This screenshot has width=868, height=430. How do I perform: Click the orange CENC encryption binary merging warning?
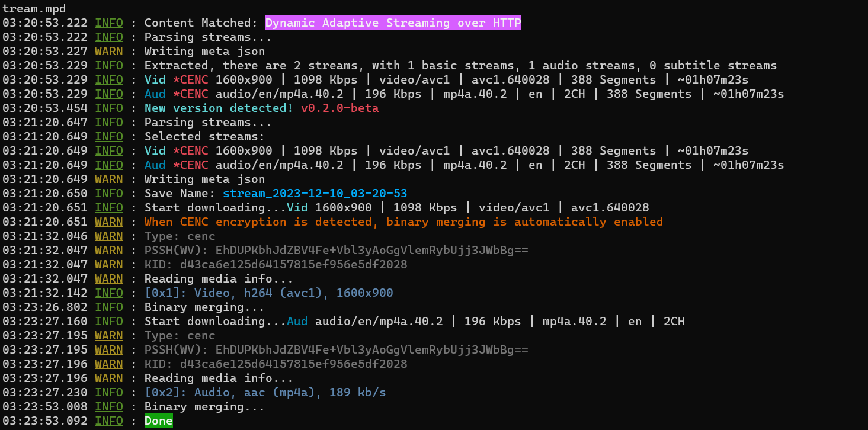pyautogui.click(x=403, y=222)
